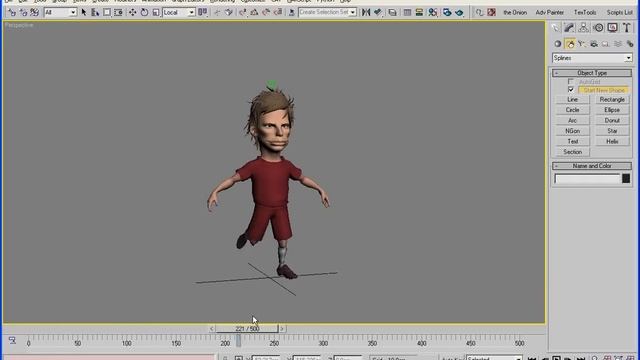Activate the Select and Rotate tool
The width and height of the screenshot is (640, 360).
click(144, 12)
